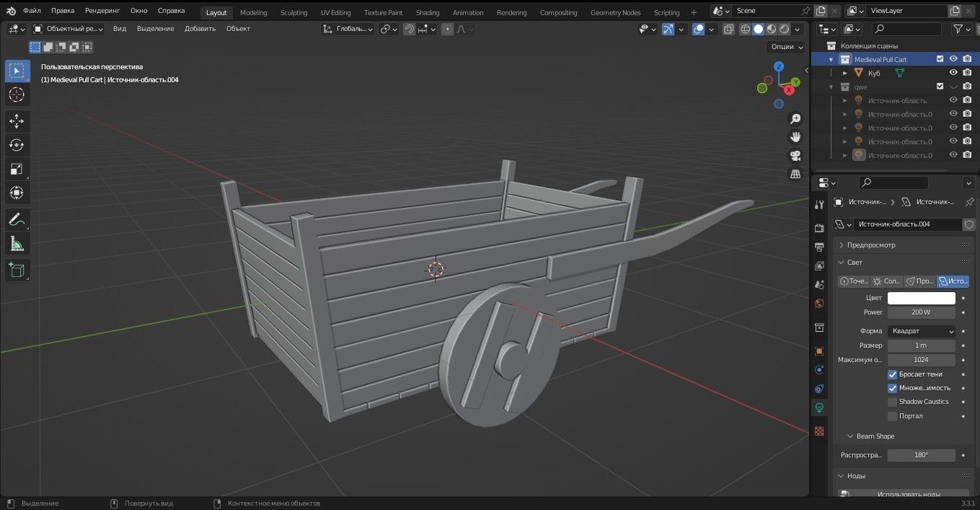Open Форма Квадрат shape dropdown
Viewport: 980px width, 510px height.
(921, 331)
